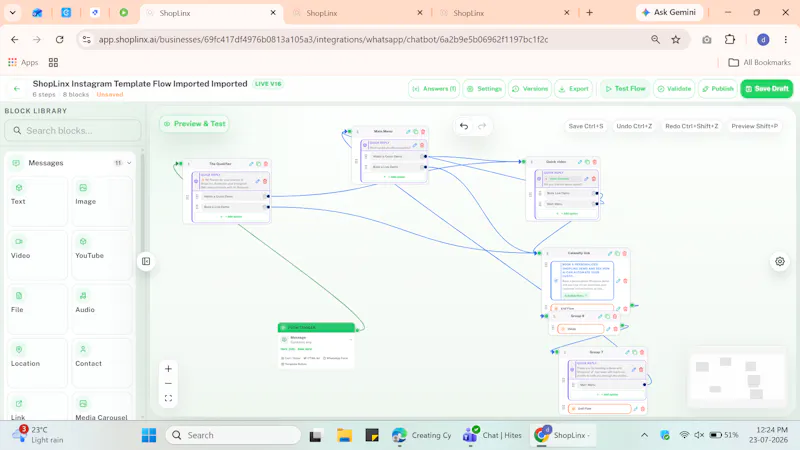Open canvas settings gear

[x=780, y=261]
